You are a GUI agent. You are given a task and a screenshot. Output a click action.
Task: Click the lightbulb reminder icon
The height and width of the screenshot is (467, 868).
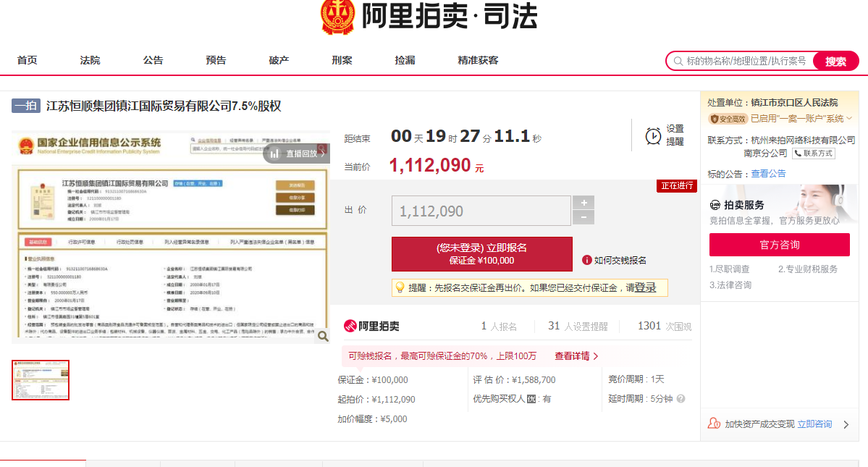click(x=400, y=287)
